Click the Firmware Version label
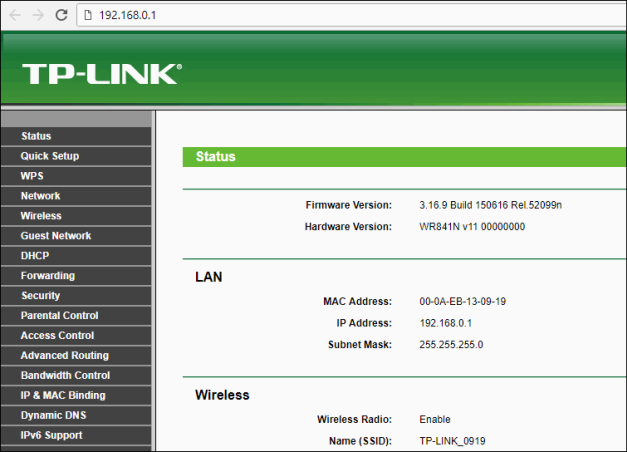The width and height of the screenshot is (627, 452). 349,205
